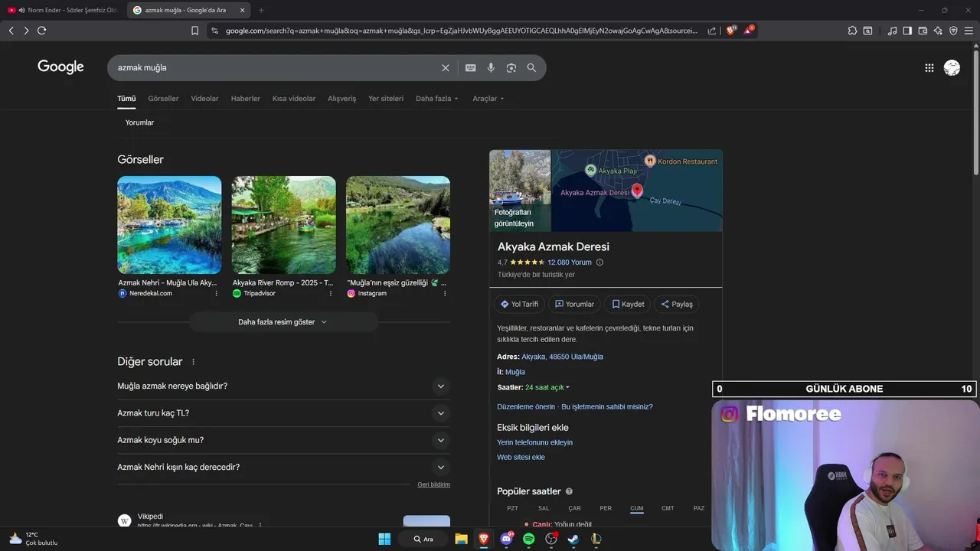Switch to the Kısa videolar tab

[x=294, y=99]
